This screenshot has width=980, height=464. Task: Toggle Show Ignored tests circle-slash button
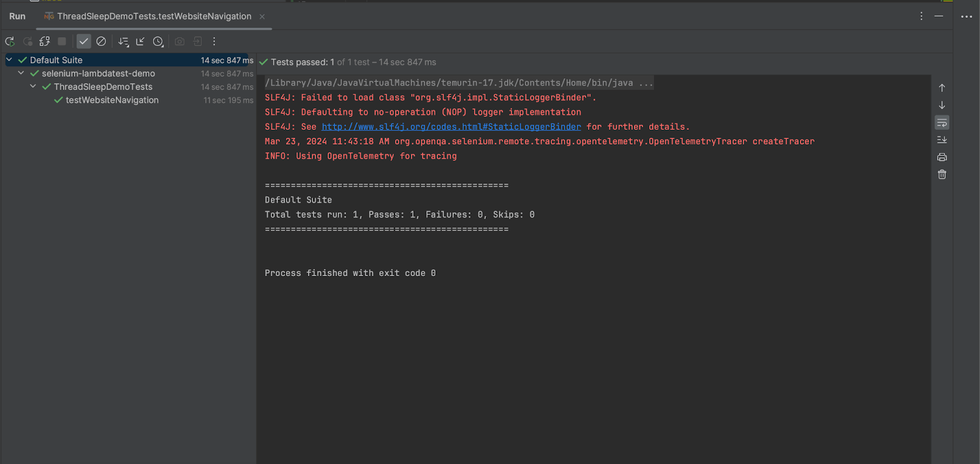[x=101, y=42]
